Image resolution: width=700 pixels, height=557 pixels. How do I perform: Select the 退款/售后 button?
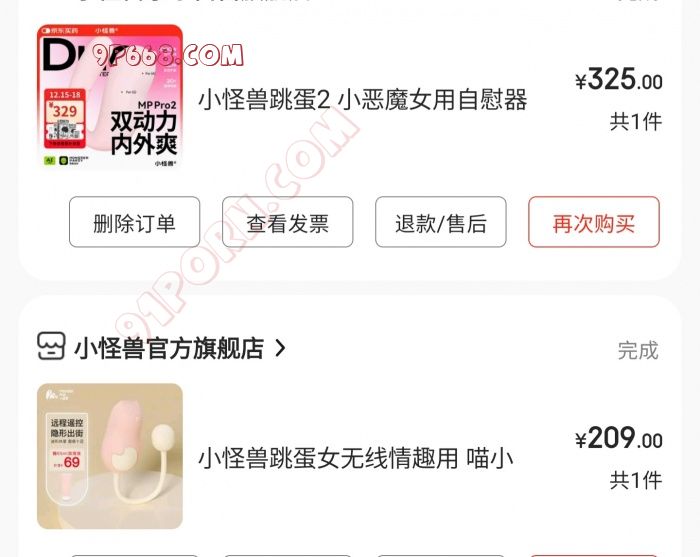[x=441, y=222]
